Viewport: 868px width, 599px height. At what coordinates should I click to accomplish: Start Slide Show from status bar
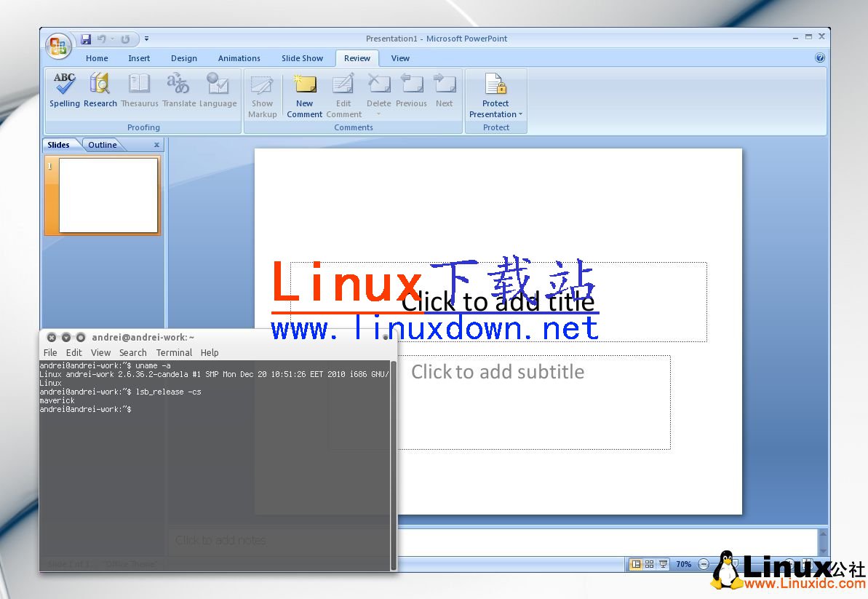663,564
